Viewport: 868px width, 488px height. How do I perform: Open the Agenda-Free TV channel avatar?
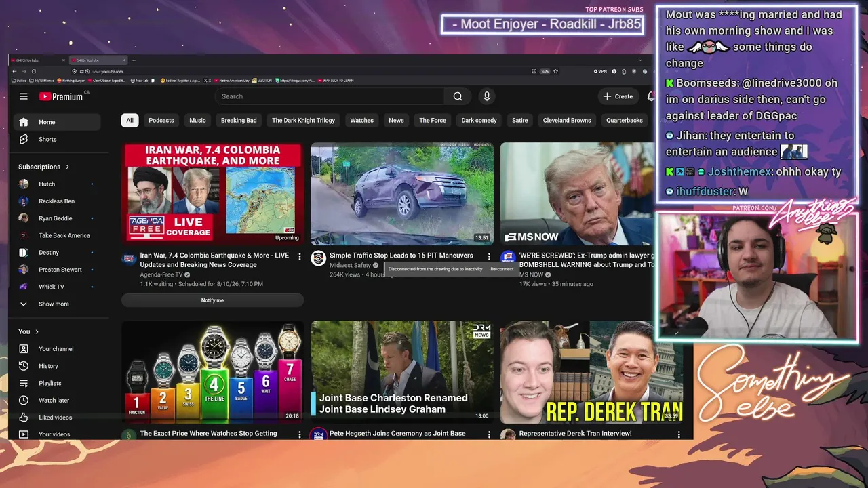pyautogui.click(x=129, y=258)
